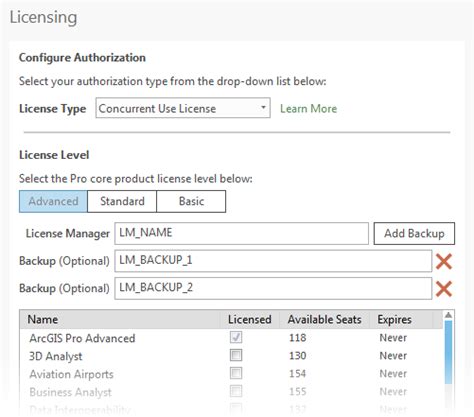Viewport: 474px width, 417px height.
Task: Click the backup field containing LM_BACKUP_2
Action: (x=273, y=288)
